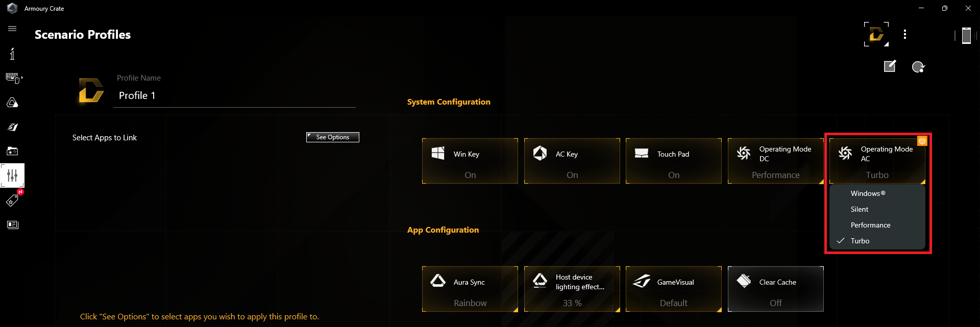Expand Host device lighting effect dropdown

pyautogui.click(x=572, y=289)
